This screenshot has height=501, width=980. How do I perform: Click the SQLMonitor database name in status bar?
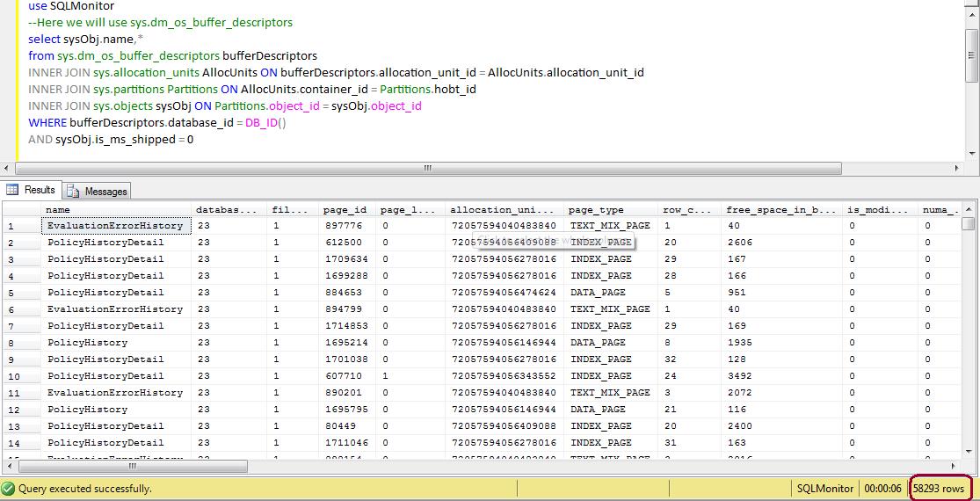coord(824,488)
